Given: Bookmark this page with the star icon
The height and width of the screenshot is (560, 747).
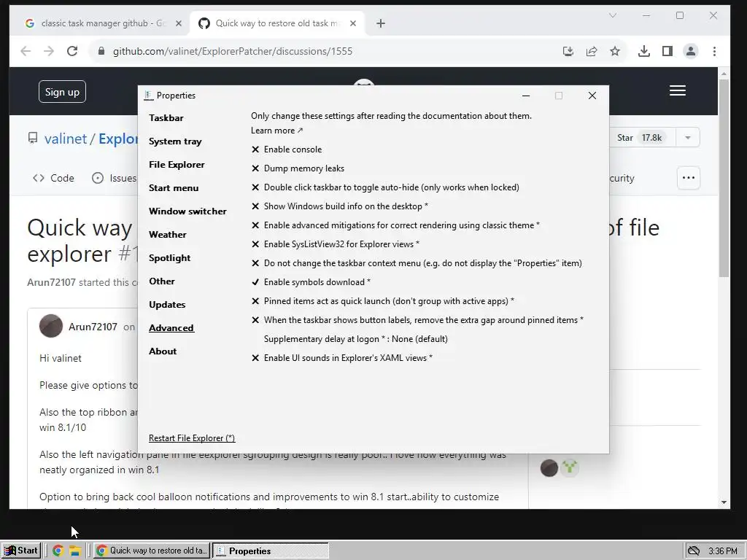Looking at the screenshot, I should [x=615, y=51].
